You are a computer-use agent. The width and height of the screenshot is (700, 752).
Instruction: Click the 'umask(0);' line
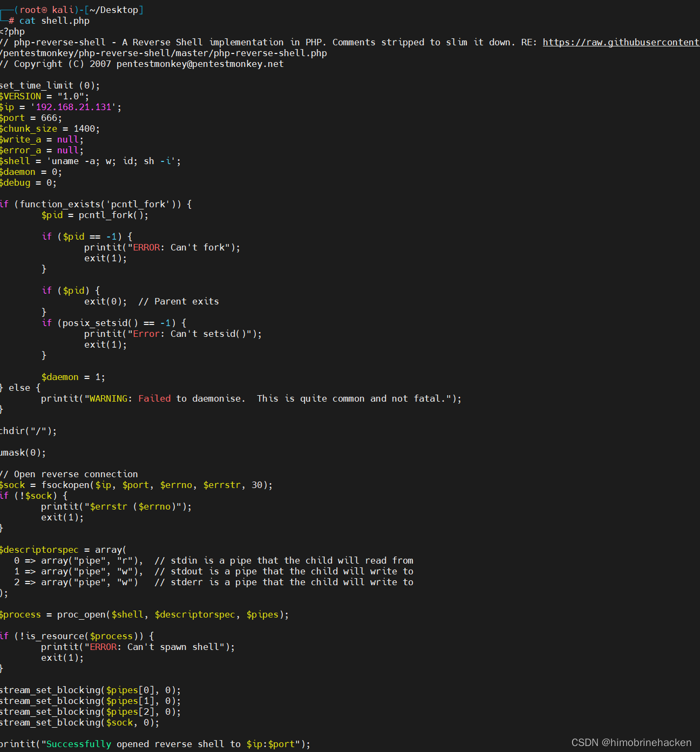tap(23, 452)
